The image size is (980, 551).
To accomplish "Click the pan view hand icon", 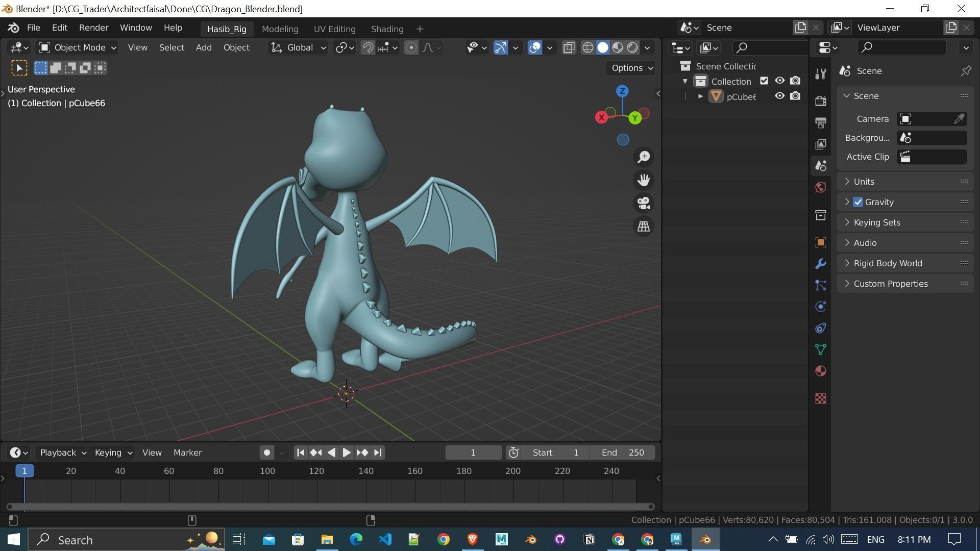I will (644, 180).
